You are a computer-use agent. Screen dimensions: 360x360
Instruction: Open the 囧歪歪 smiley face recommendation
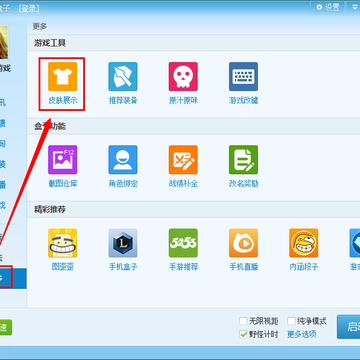point(62,250)
